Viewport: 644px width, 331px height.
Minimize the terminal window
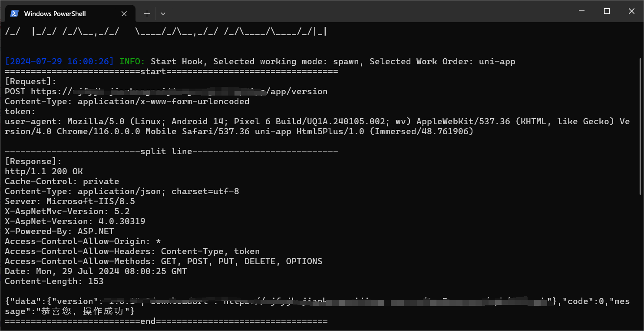pos(582,11)
